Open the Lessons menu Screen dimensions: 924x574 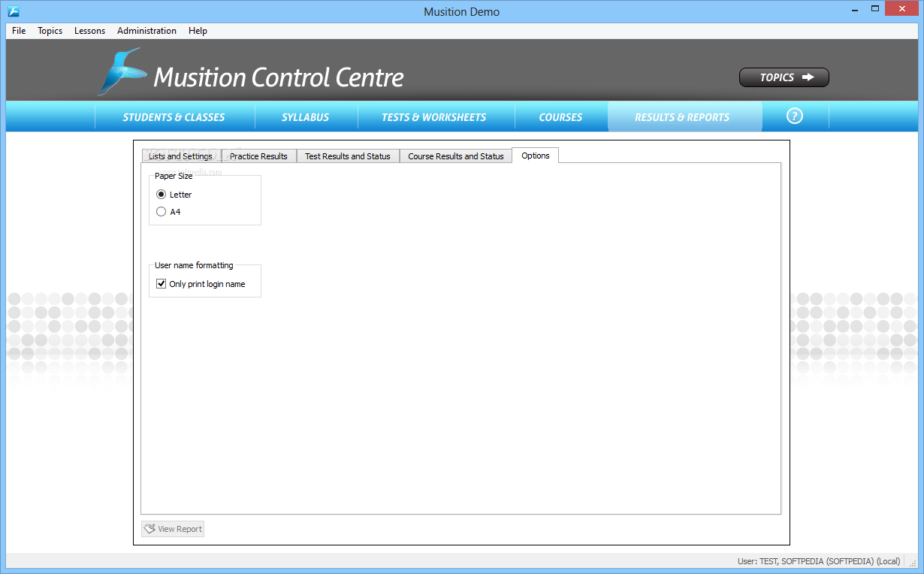click(x=89, y=31)
